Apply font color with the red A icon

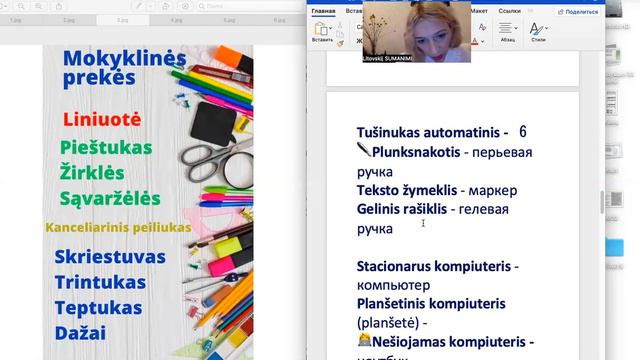point(475,41)
